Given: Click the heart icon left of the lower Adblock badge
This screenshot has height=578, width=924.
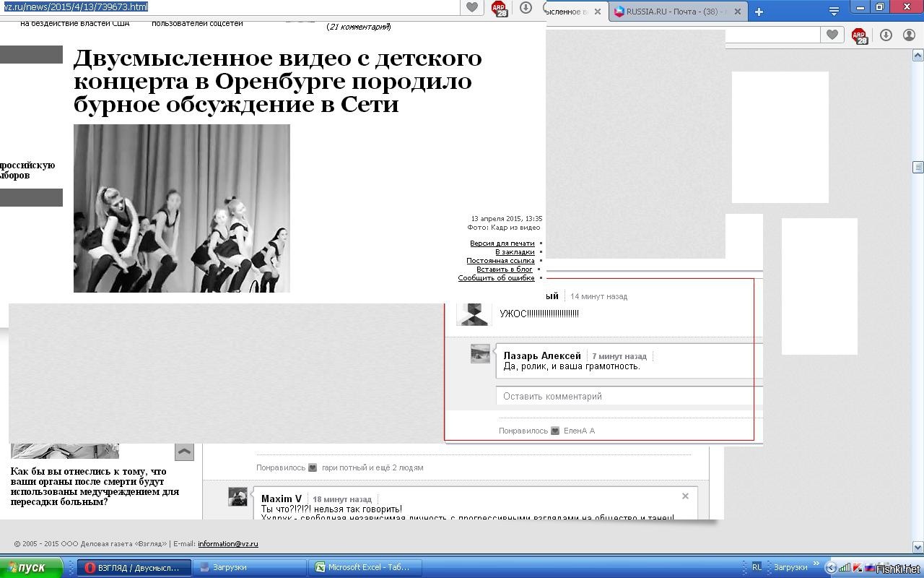Looking at the screenshot, I should pyautogui.click(x=832, y=35).
